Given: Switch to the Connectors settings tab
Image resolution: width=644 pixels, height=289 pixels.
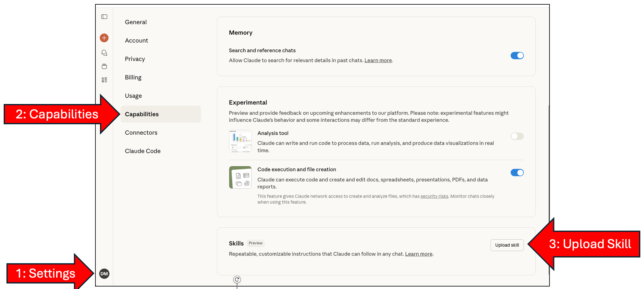Looking at the screenshot, I should (x=141, y=133).
